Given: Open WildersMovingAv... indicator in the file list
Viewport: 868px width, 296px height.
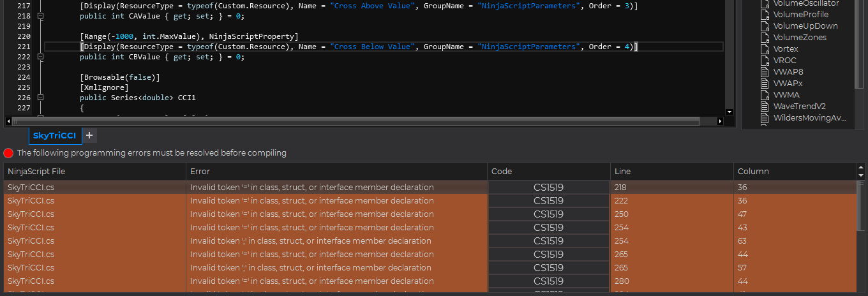Looking at the screenshot, I should [809, 118].
